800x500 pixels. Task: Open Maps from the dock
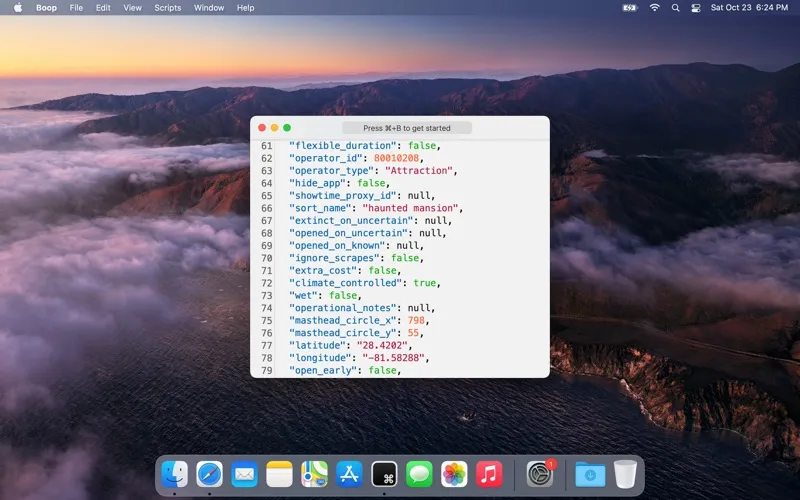tap(314, 474)
